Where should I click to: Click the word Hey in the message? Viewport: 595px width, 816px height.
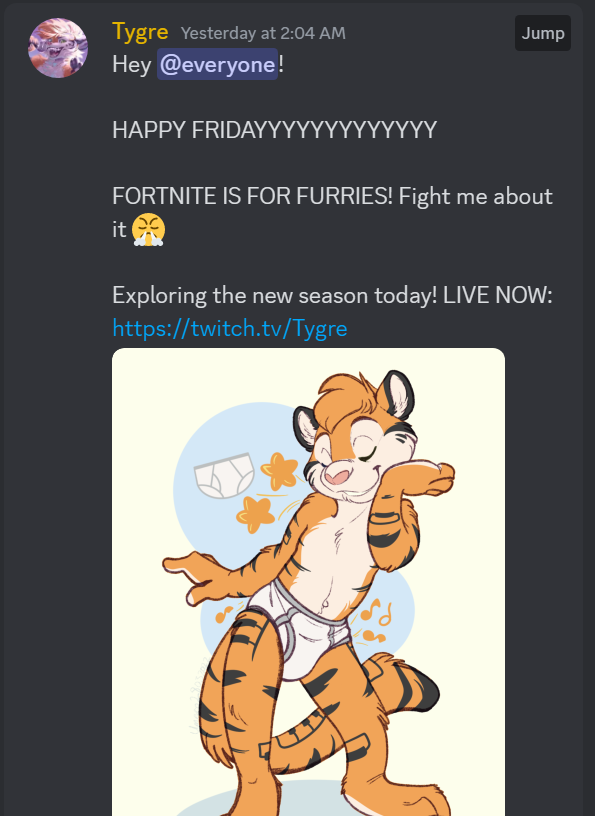[132, 65]
